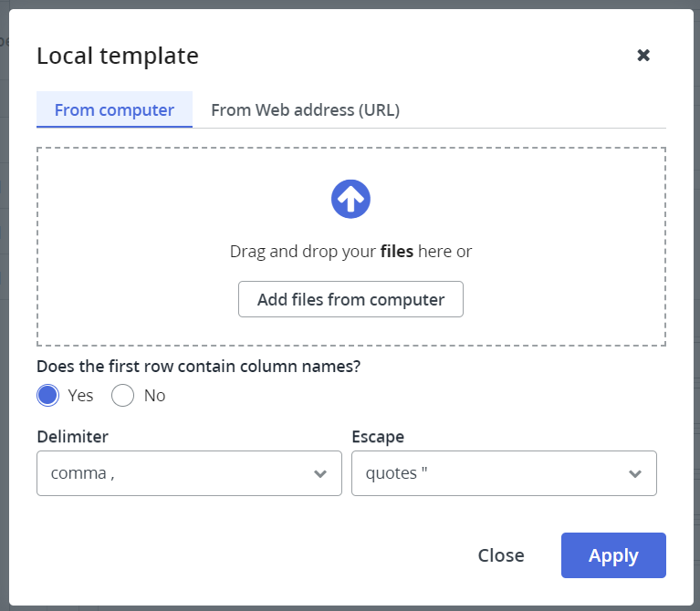The image size is (700, 611).
Task: Click the Delimiter field label
Action: click(x=72, y=437)
